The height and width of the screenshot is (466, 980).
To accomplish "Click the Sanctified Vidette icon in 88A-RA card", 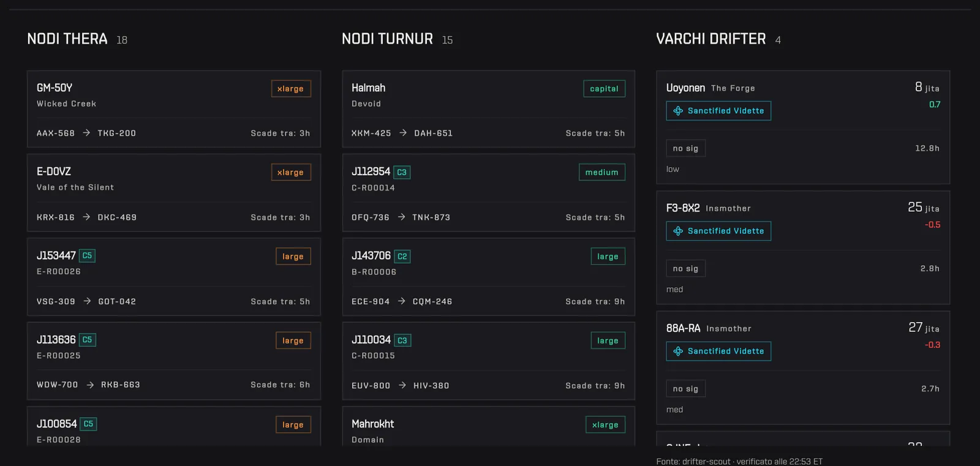I will point(678,351).
